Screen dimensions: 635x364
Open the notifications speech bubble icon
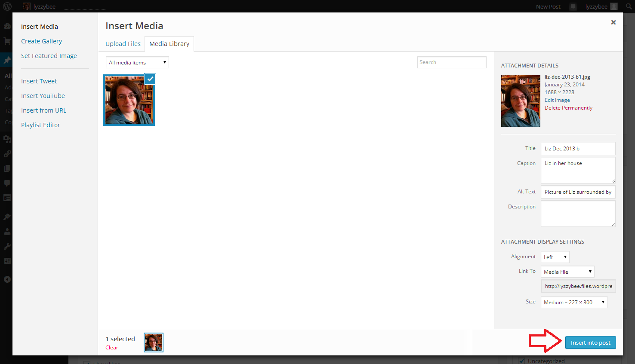tap(573, 6)
